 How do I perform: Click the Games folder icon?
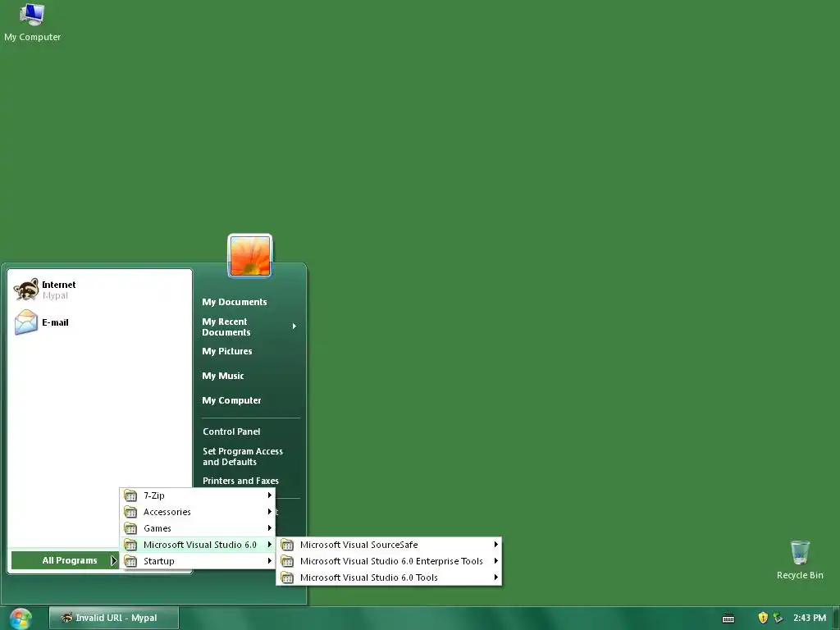tap(130, 528)
